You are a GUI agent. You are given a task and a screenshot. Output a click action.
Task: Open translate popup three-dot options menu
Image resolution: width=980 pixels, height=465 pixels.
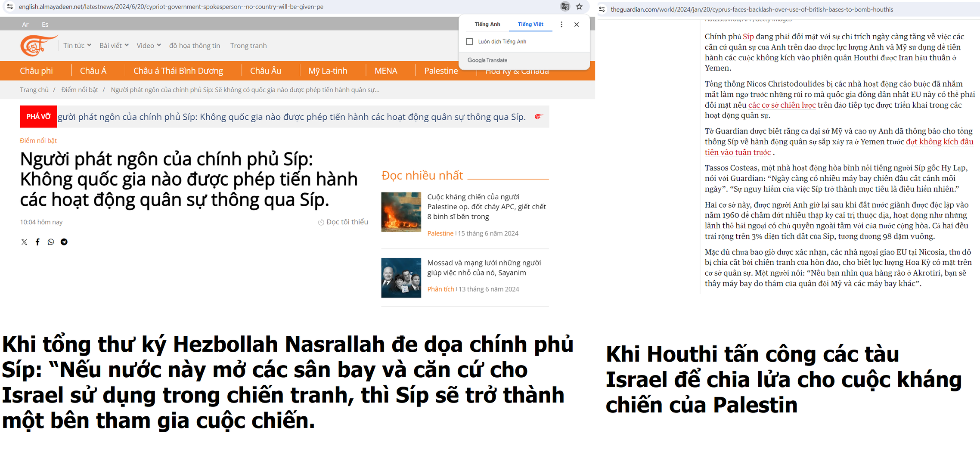point(561,25)
